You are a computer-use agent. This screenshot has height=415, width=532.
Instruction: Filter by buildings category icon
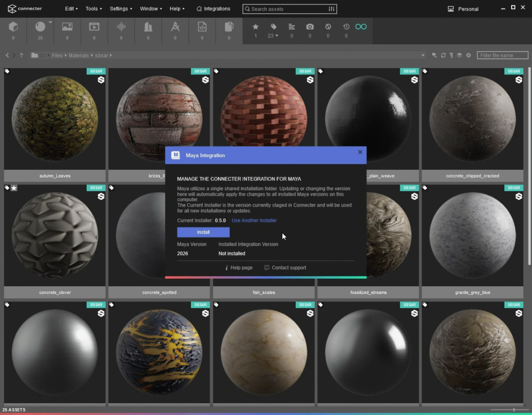pyautogui.click(x=148, y=27)
